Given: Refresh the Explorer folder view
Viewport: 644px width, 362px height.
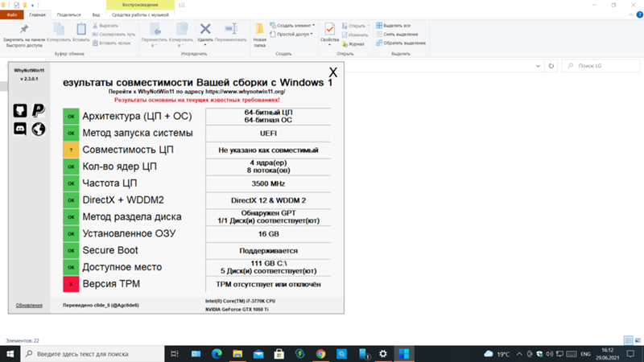Looking at the screenshot, I should tap(551, 66).
